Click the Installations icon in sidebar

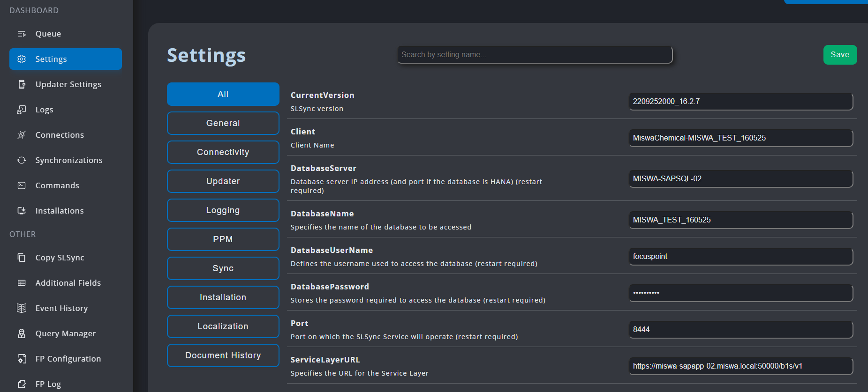(x=22, y=211)
